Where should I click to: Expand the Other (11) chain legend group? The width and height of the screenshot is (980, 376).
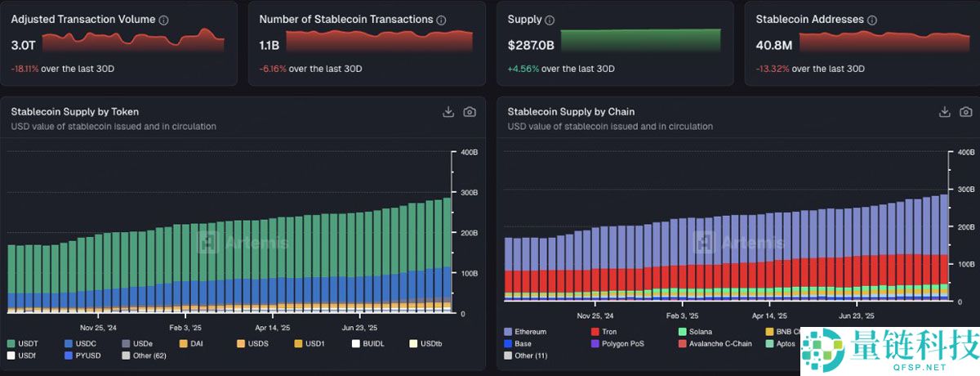coord(531,356)
